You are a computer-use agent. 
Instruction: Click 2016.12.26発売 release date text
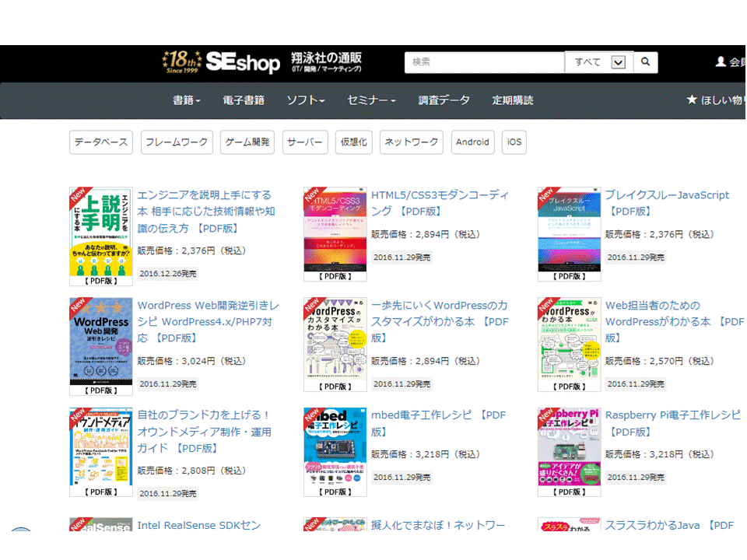(x=168, y=273)
